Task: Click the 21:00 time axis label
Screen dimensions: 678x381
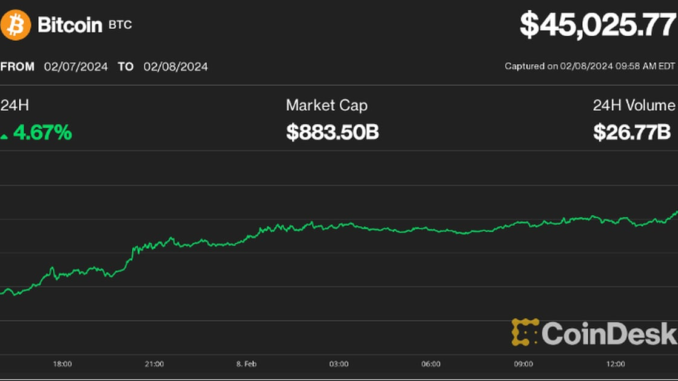Action: (x=154, y=364)
